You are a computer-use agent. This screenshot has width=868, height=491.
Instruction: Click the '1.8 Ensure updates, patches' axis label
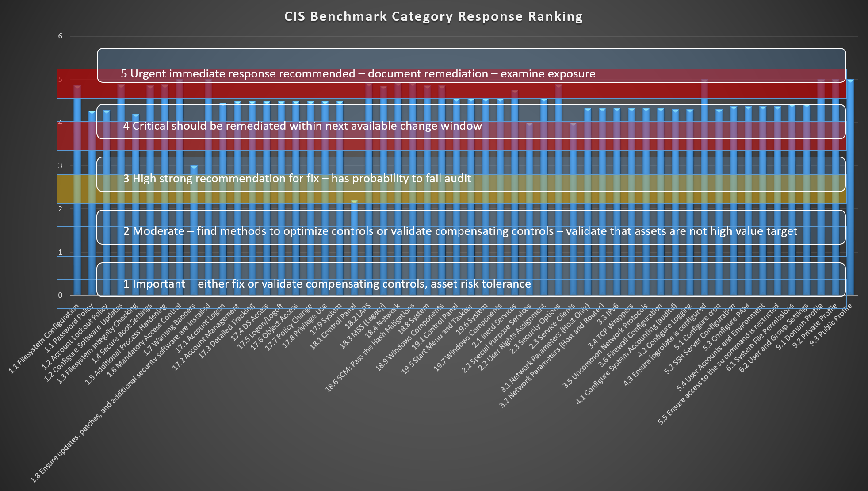(120, 393)
